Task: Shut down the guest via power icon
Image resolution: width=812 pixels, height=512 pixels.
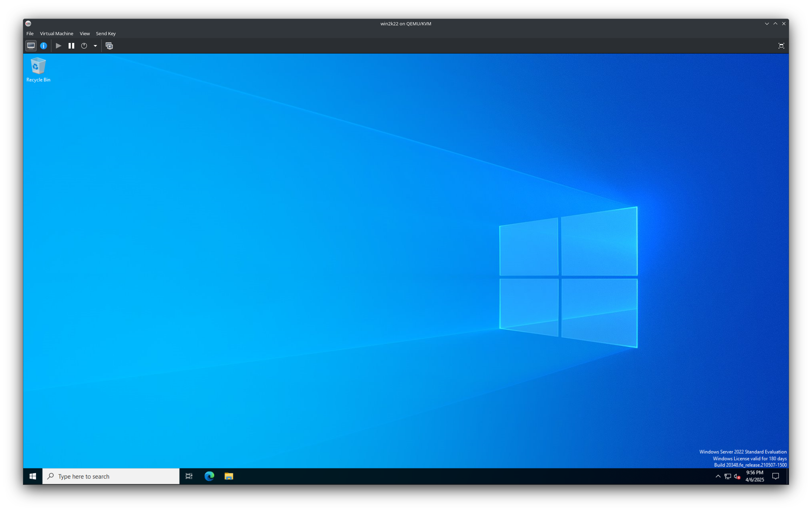Action: coord(84,46)
